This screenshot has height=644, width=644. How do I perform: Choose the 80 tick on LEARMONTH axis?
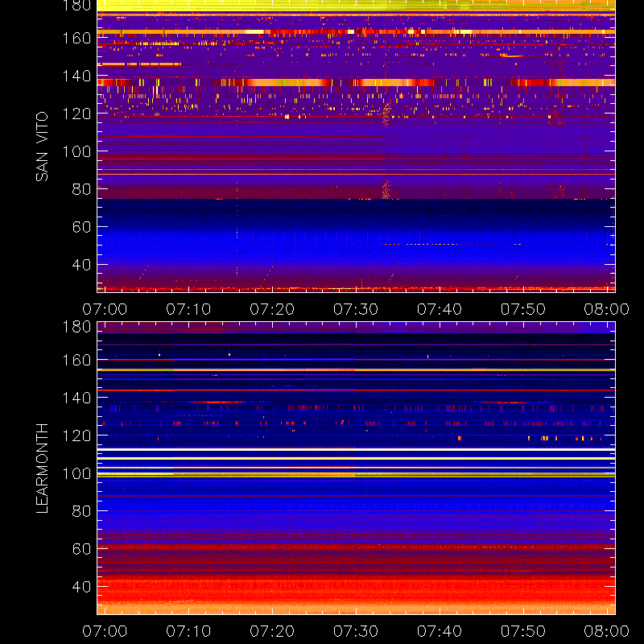81,511
